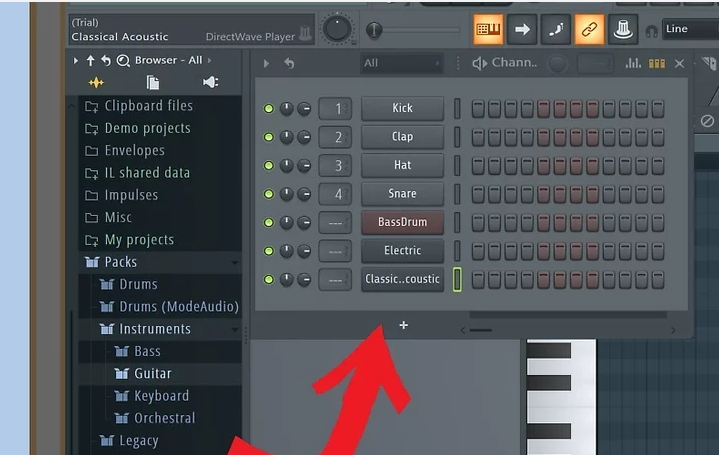The height and width of the screenshot is (455, 719).
Task: Click Kick channel pan knob
Action: pos(287,109)
